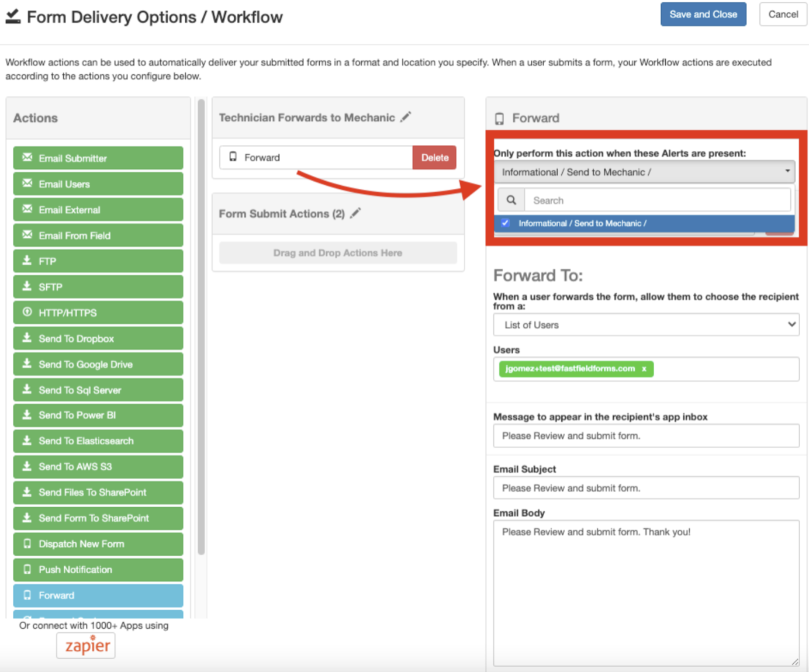
Task: Click the magnifier icon in the alerts search box
Action: coord(511,199)
